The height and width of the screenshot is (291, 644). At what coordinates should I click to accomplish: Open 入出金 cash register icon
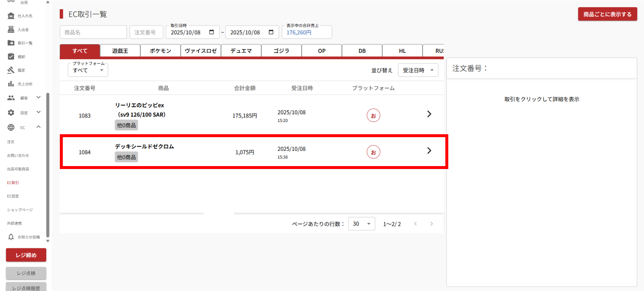point(11,29)
